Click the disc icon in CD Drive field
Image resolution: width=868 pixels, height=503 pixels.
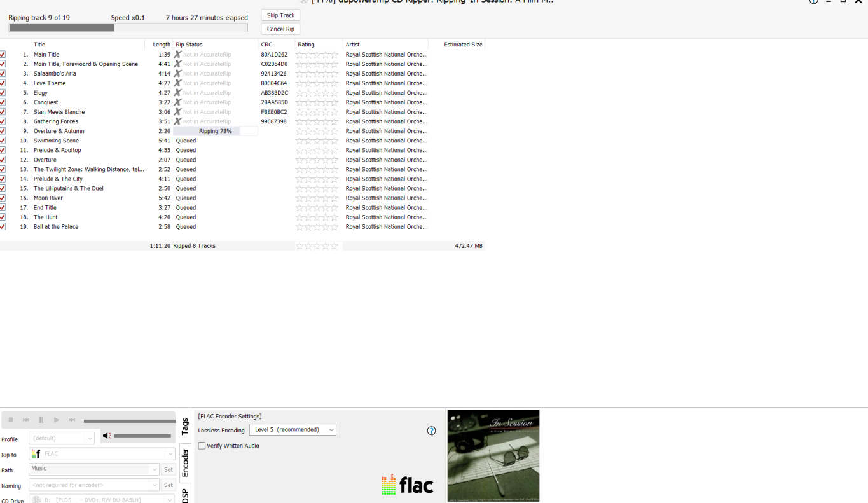pos(36,500)
